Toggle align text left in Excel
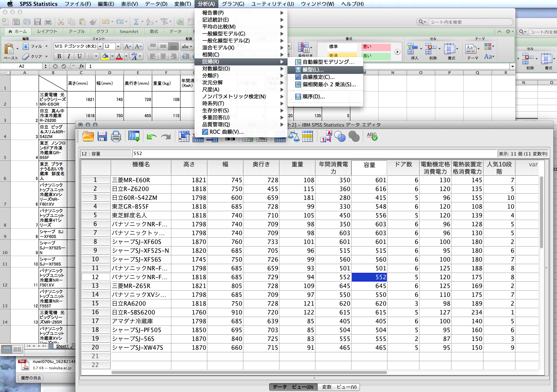Viewport: 557px width, 392px height. [x=153, y=56]
